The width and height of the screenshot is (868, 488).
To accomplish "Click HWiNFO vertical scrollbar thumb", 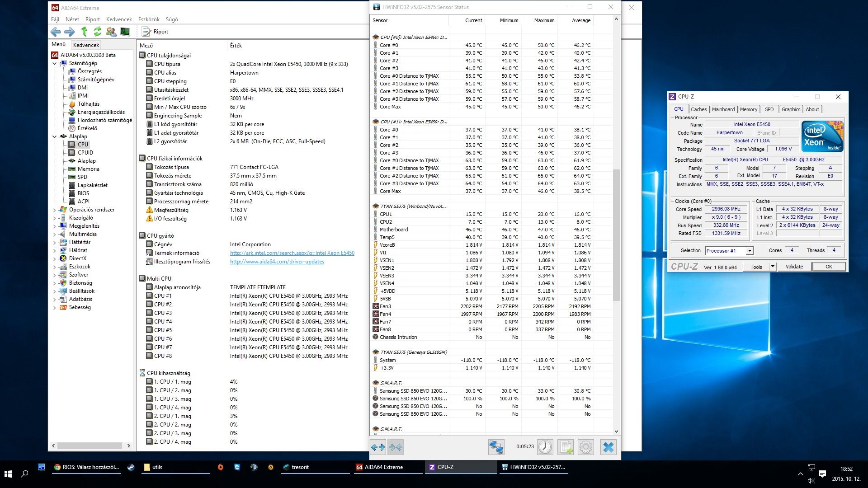I will (616, 235).
